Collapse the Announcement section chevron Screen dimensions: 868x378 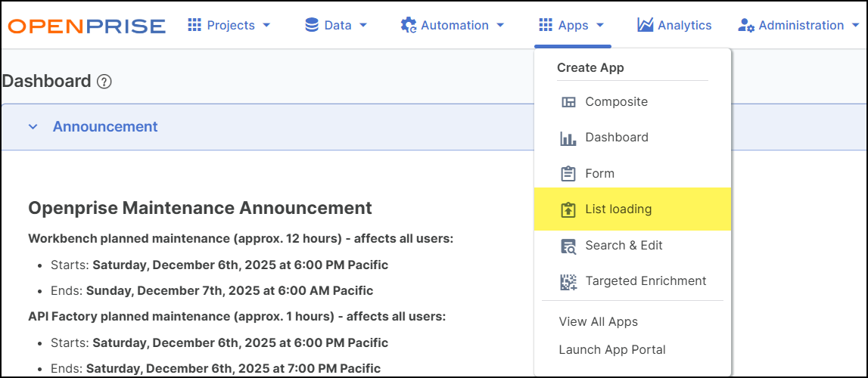pos(33,127)
